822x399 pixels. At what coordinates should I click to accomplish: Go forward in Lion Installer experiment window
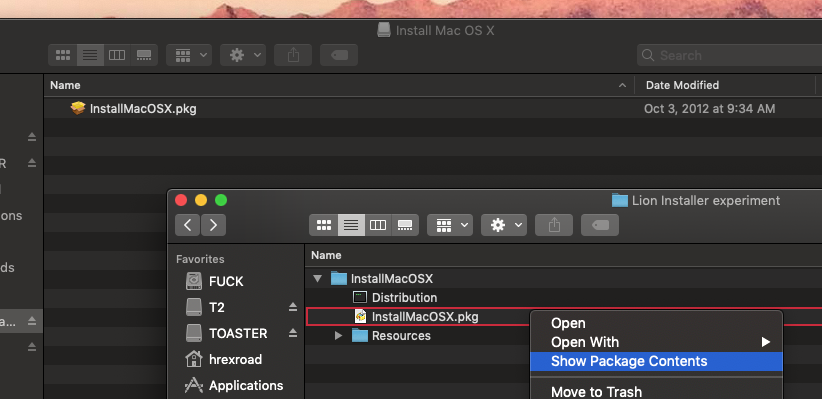coord(213,225)
